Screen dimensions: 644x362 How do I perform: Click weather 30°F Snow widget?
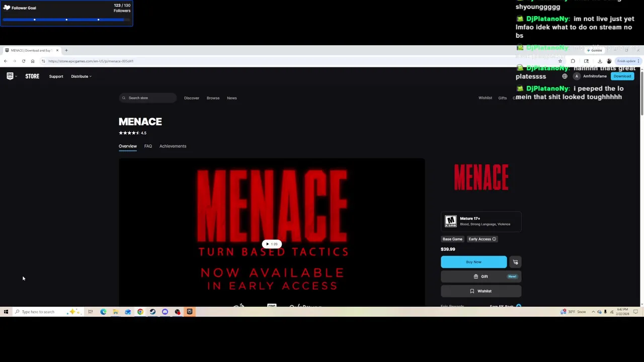[x=574, y=312]
